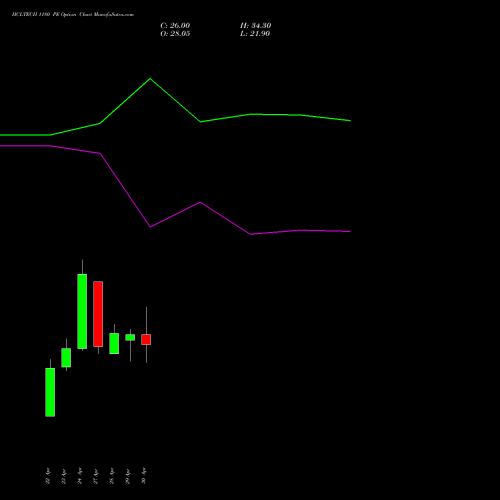
Task: Click the tall red candlestick
Action: [x=98, y=314]
